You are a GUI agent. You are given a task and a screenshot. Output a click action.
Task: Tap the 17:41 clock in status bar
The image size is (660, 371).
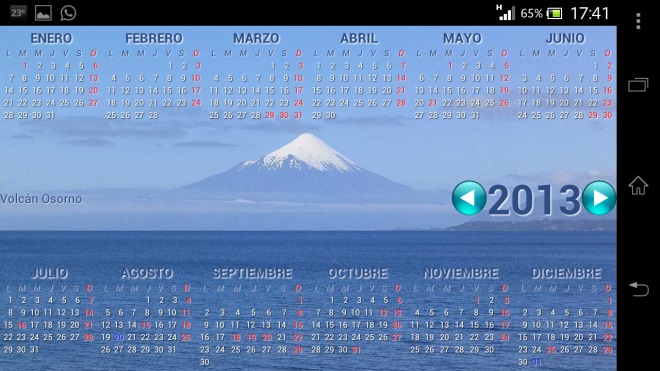tap(590, 13)
